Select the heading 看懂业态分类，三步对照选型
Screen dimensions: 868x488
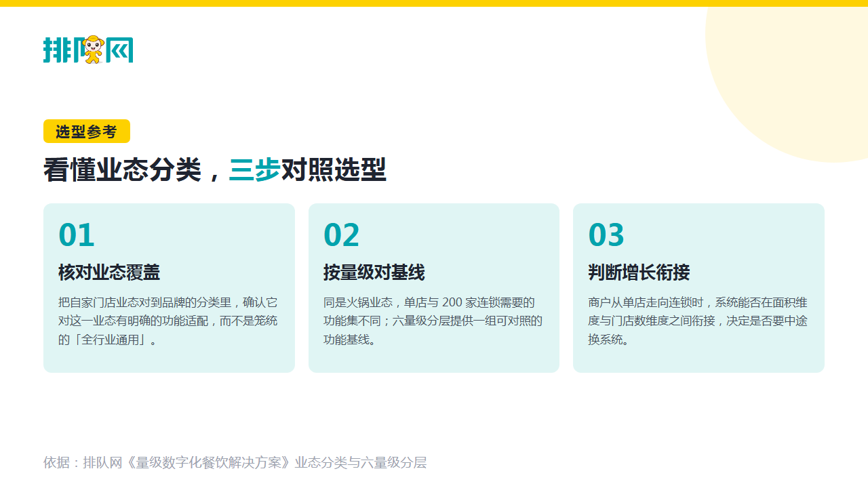point(215,169)
